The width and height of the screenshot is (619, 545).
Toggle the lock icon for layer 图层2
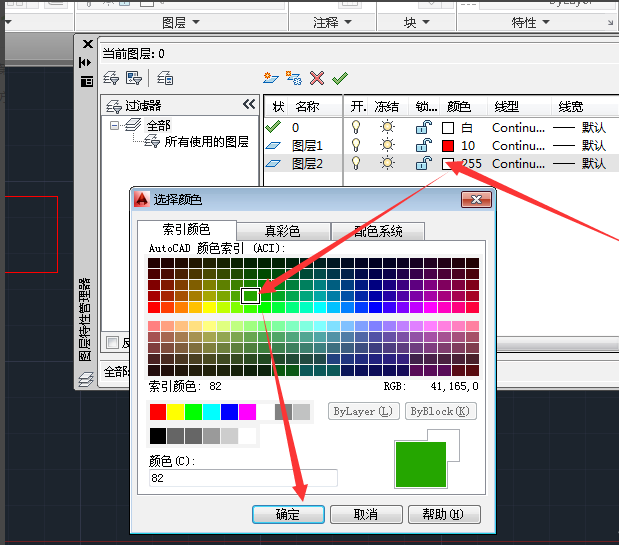point(424,163)
